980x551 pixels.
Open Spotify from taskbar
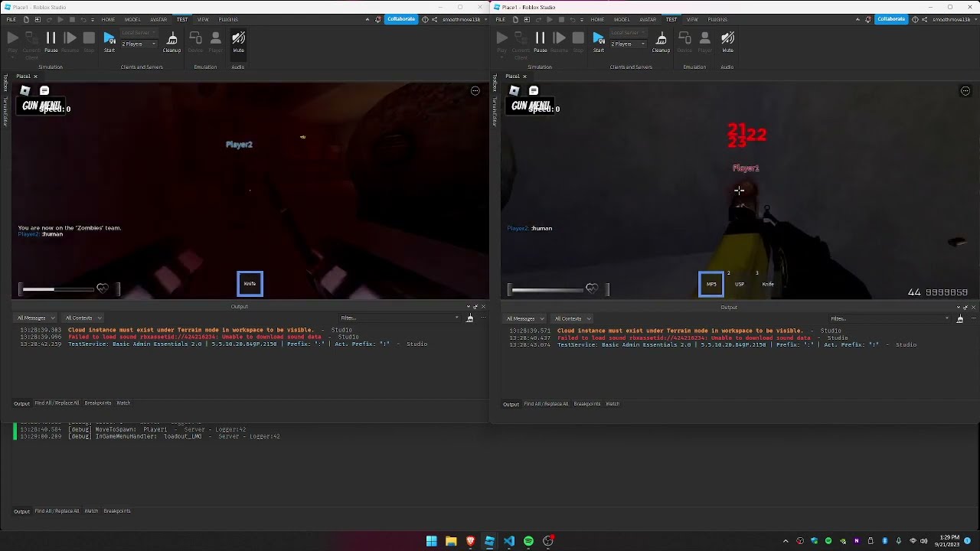pyautogui.click(x=528, y=541)
